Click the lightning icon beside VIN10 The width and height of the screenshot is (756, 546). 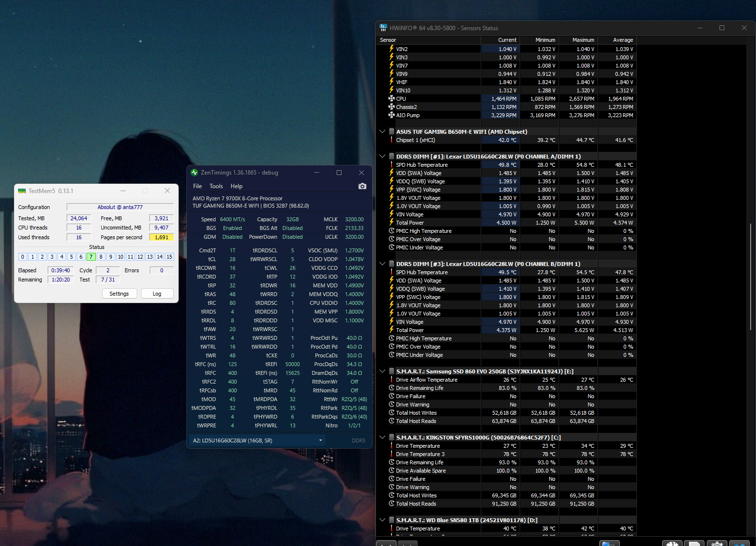tap(392, 90)
